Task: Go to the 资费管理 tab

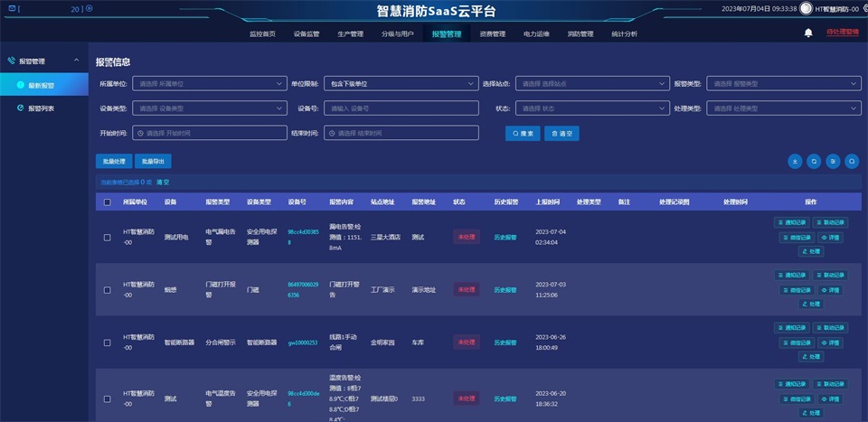Action: point(492,33)
